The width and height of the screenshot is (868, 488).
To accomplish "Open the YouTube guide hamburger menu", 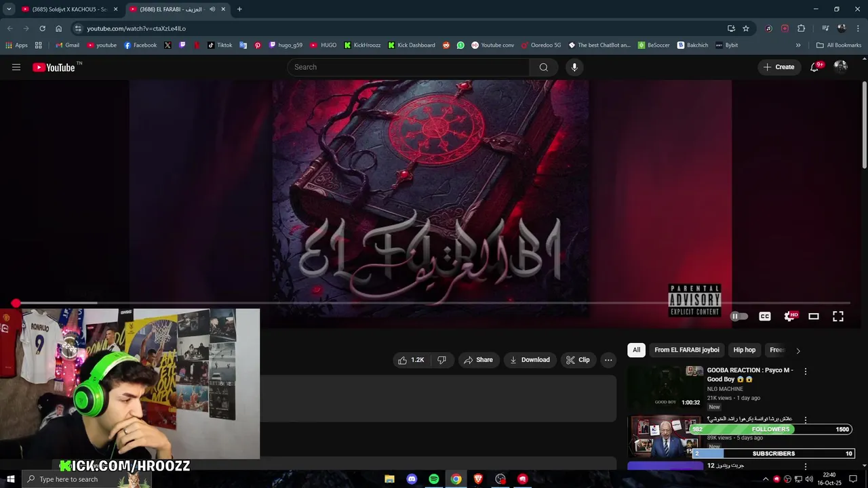I will pyautogui.click(x=16, y=67).
